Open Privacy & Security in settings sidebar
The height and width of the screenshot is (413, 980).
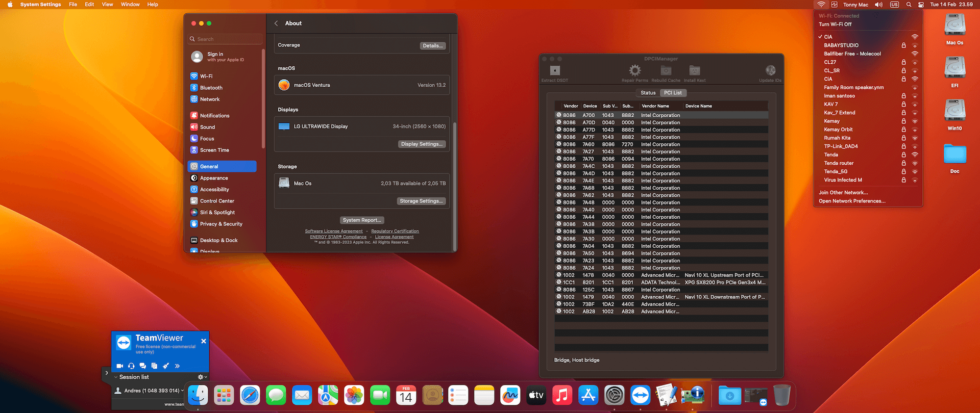[x=221, y=224]
